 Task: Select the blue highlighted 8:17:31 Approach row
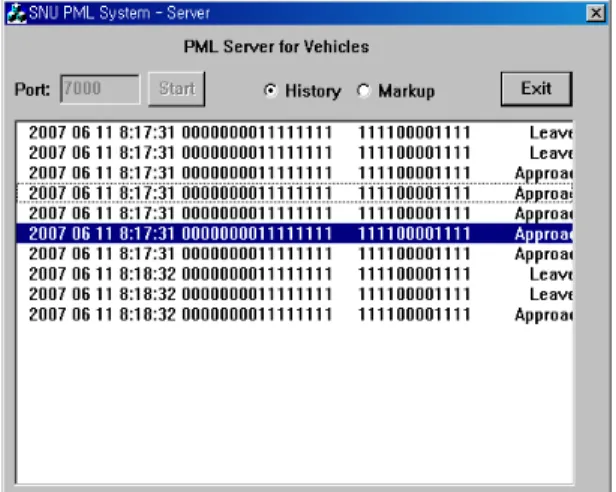pos(295,233)
